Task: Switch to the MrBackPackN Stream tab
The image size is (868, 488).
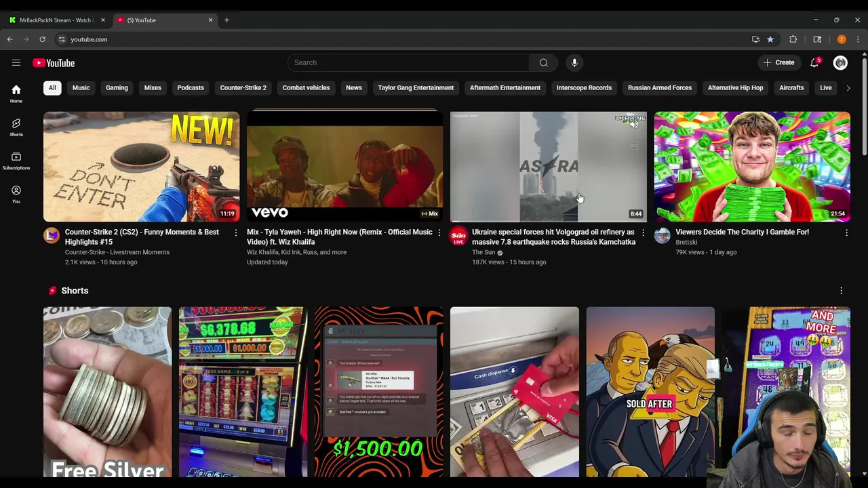Action: (x=56, y=20)
